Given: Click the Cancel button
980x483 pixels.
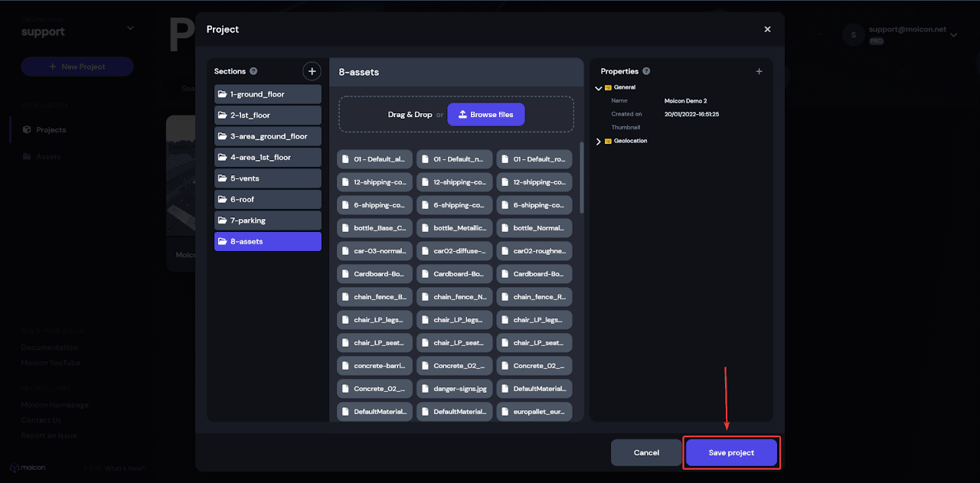Looking at the screenshot, I should [646, 452].
